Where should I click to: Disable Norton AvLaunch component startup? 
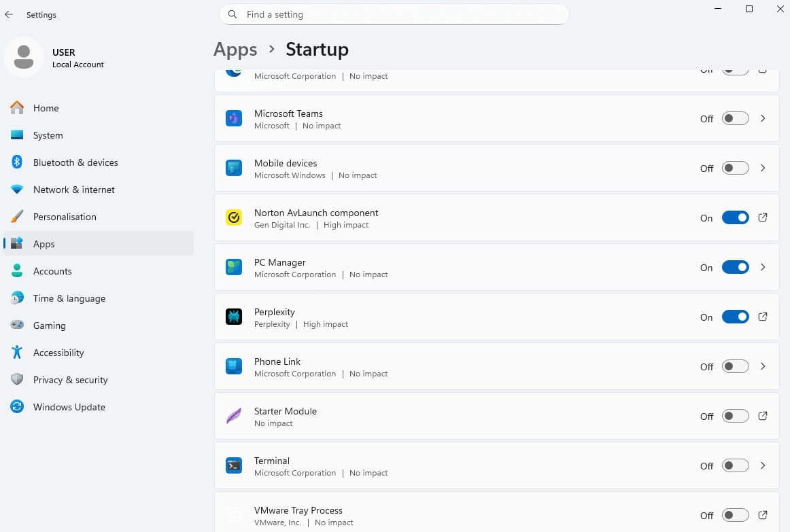click(x=735, y=217)
